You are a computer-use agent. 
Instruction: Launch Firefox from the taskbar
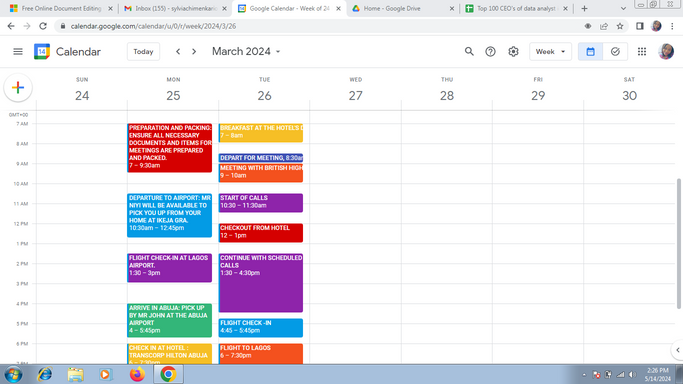point(137,374)
